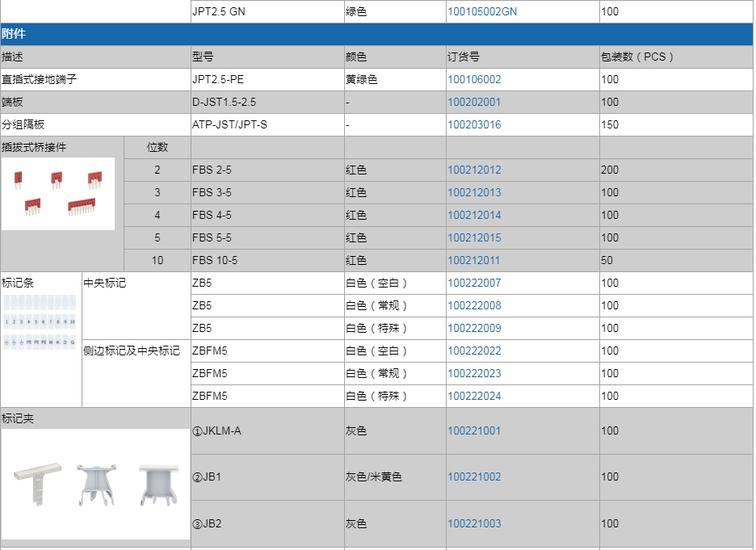756x550 pixels.
Task: Open order number 100105002GN link
Action: pyautogui.click(x=482, y=12)
